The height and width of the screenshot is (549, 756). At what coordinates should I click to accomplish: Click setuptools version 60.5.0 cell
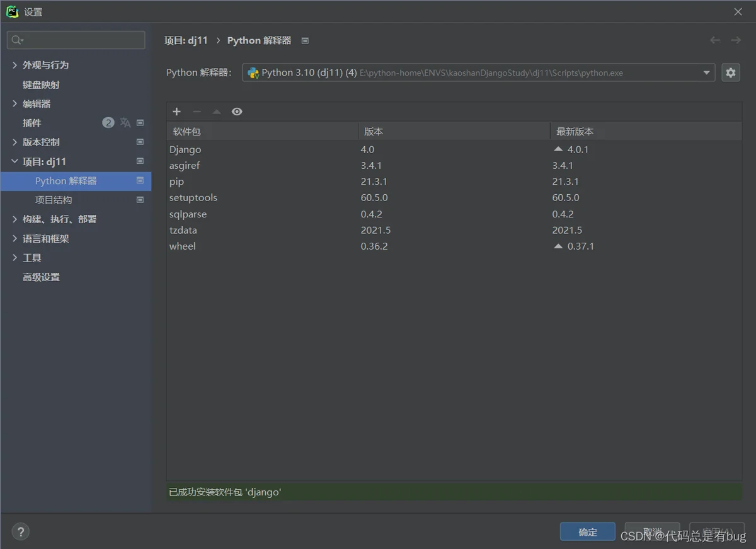(x=374, y=197)
